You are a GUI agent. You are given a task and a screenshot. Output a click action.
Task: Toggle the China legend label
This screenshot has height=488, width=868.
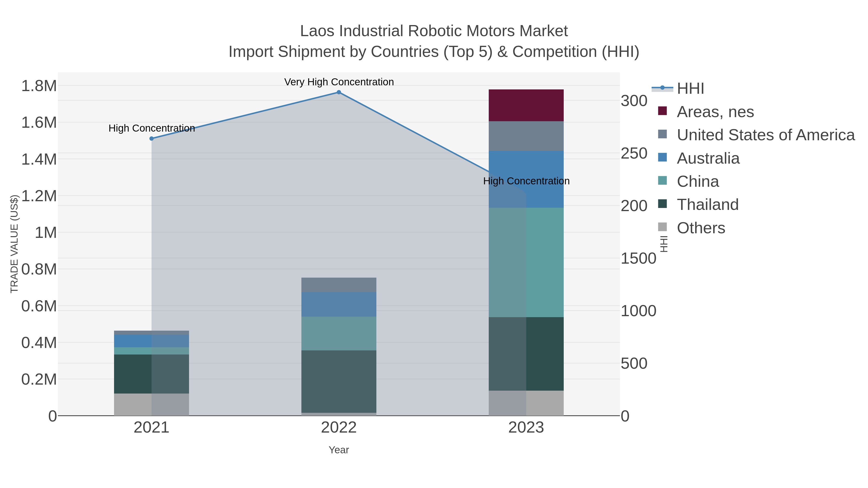click(698, 181)
